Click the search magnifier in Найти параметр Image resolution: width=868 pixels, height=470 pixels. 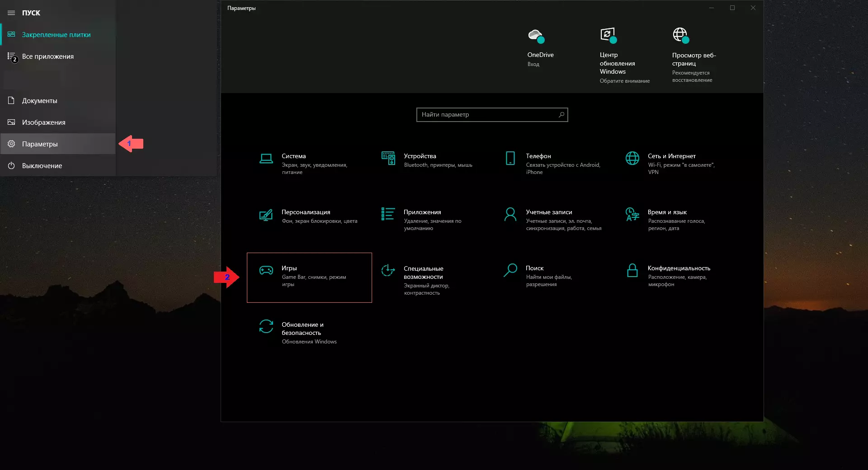(x=561, y=115)
